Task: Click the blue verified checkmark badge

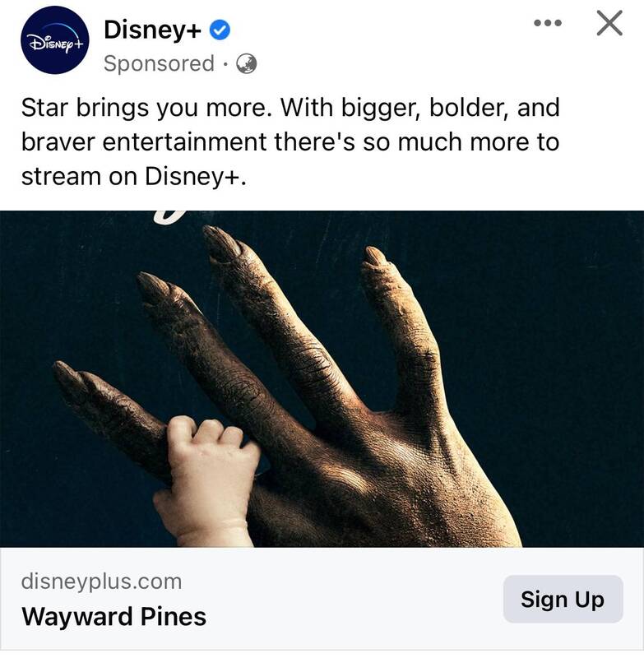Action: [x=220, y=30]
